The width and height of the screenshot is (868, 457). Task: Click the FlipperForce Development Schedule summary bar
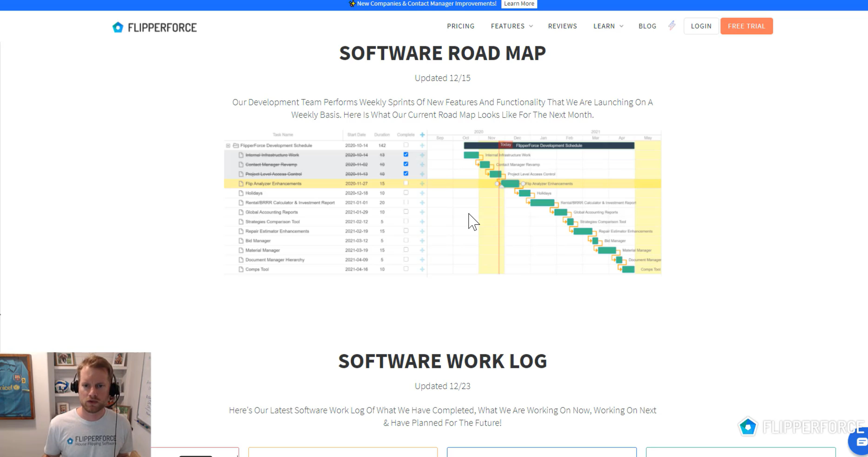click(x=549, y=145)
